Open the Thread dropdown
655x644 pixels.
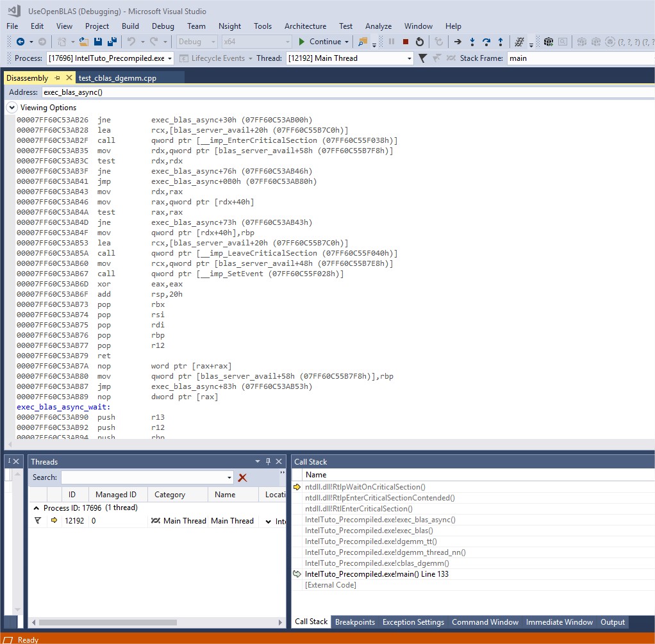[410, 58]
